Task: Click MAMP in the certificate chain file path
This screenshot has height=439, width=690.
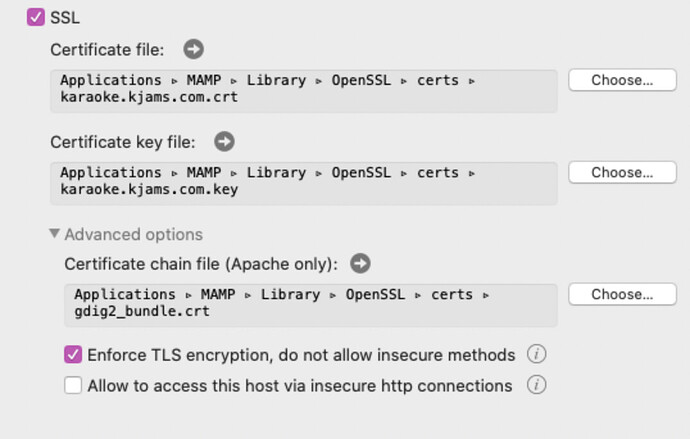Action: 216,294
